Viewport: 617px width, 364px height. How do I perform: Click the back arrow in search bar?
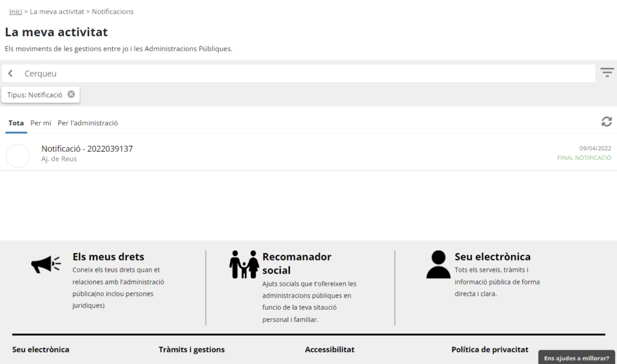(11, 74)
